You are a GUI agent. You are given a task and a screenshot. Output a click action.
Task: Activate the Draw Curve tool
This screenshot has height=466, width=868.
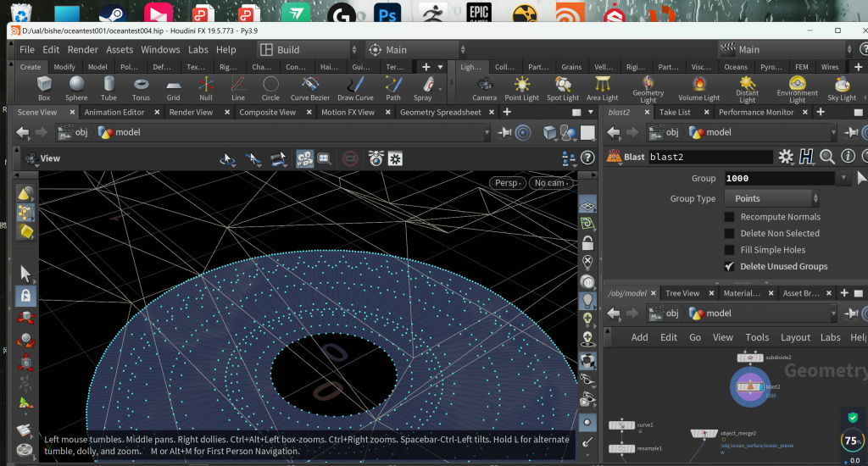click(355, 89)
